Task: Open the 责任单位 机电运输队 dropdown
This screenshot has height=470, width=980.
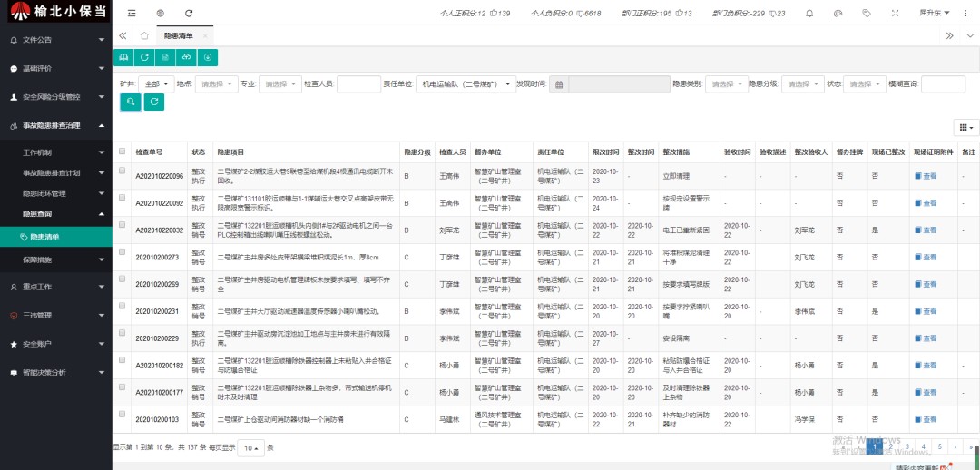Action: tap(466, 84)
